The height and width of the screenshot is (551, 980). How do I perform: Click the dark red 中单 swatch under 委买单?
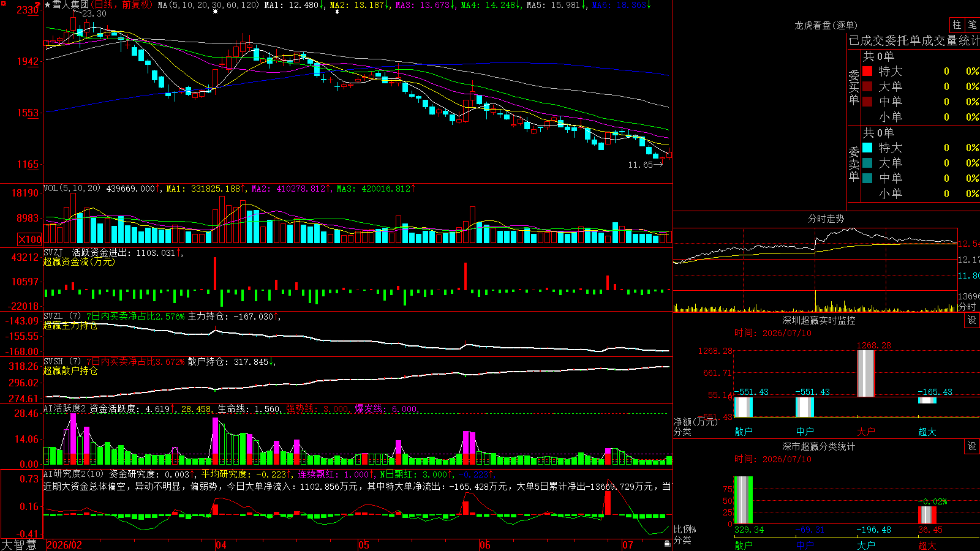pos(867,102)
